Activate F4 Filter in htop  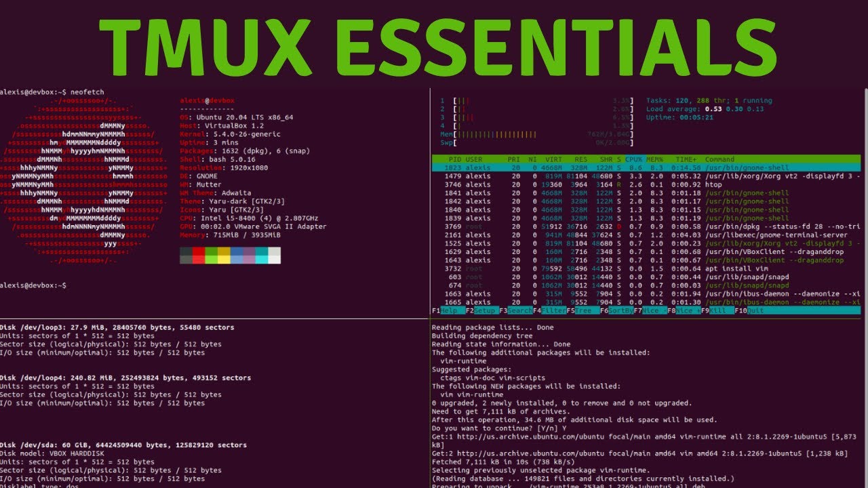[x=549, y=310]
